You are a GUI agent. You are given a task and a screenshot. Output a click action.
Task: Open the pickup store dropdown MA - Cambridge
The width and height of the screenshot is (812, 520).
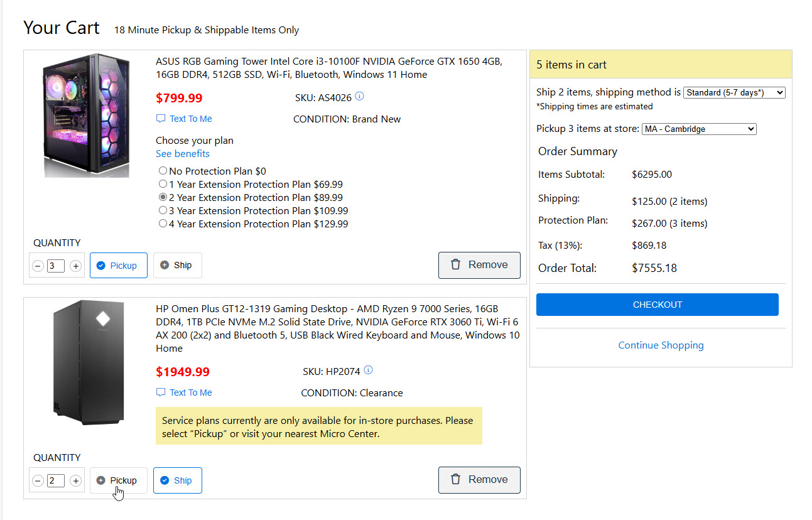698,129
